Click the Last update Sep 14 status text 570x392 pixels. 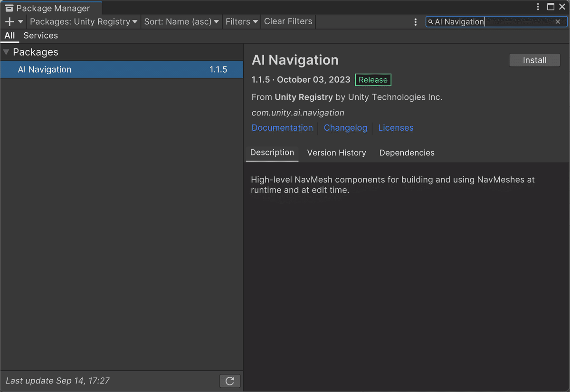[58, 381]
